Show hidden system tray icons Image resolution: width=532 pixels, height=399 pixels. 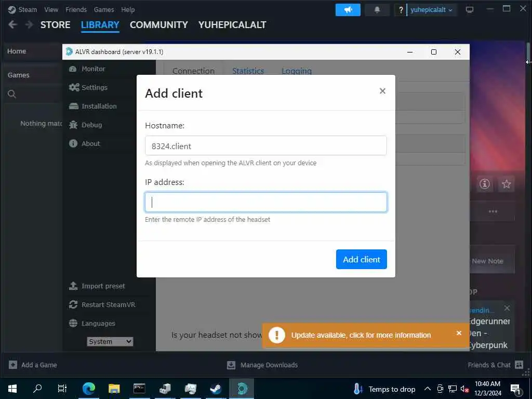pos(428,389)
